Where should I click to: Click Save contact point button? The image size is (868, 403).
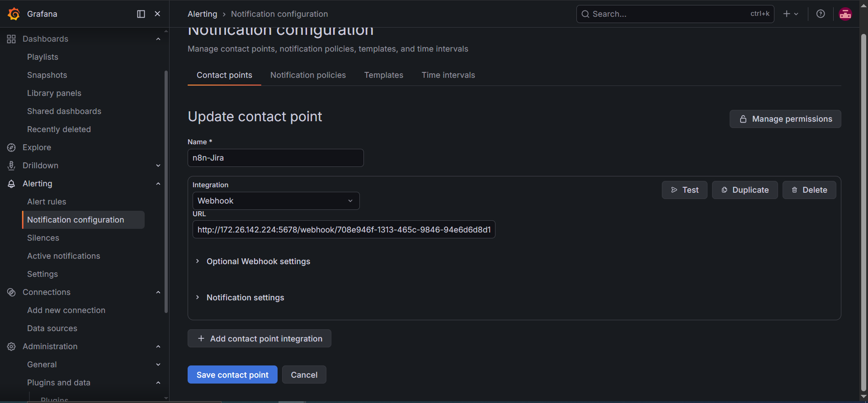232,375
